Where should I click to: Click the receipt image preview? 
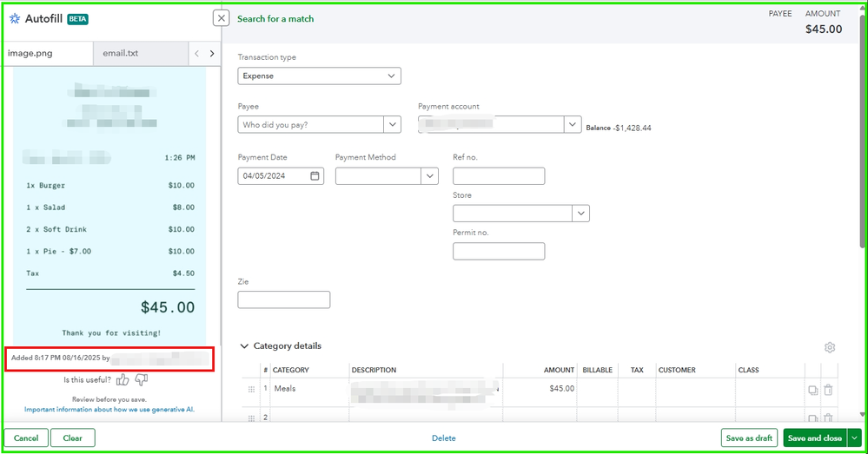click(x=109, y=206)
